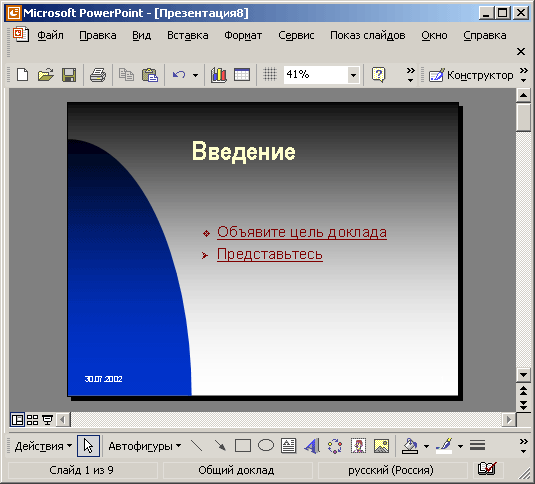Insert a table using the table icon
Screen dimensions: 535x484
(x=242, y=75)
